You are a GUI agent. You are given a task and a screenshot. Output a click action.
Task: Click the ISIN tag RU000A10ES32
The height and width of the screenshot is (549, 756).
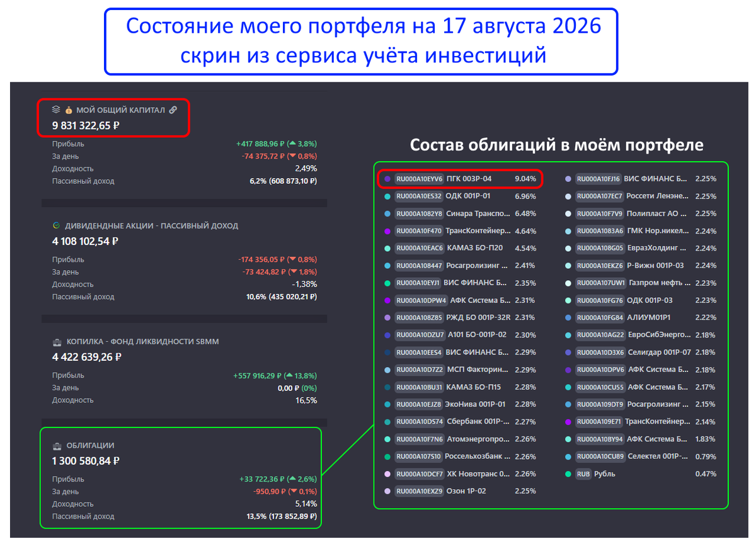(x=419, y=196)
